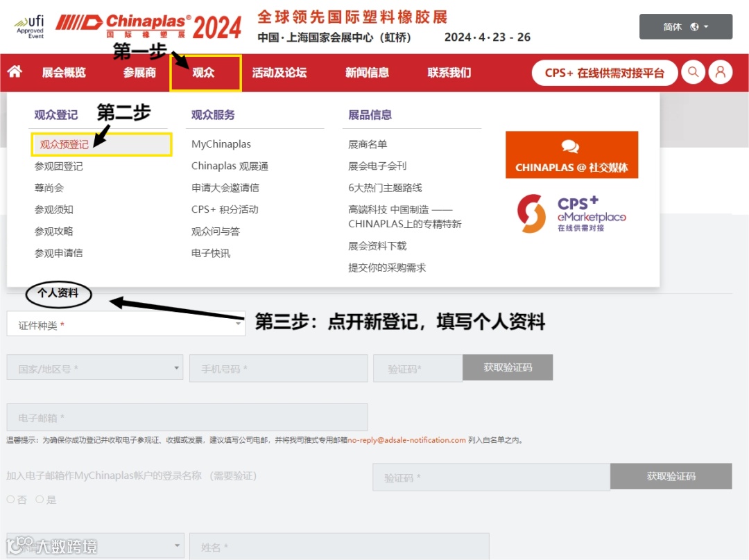Open 展商名单 link
The width and height of the screenshot is (749, 560).
coord(368,144)
